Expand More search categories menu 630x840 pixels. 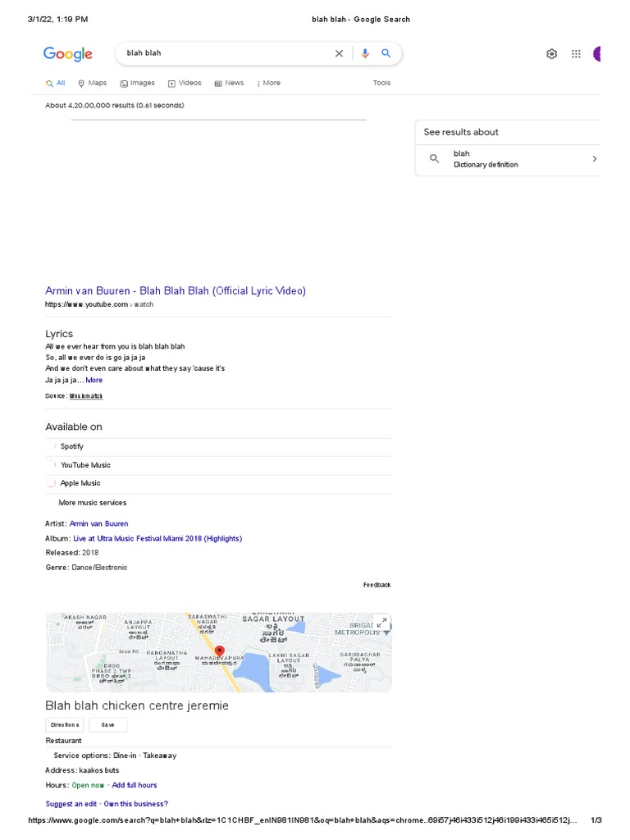click(x=268, y=83)
